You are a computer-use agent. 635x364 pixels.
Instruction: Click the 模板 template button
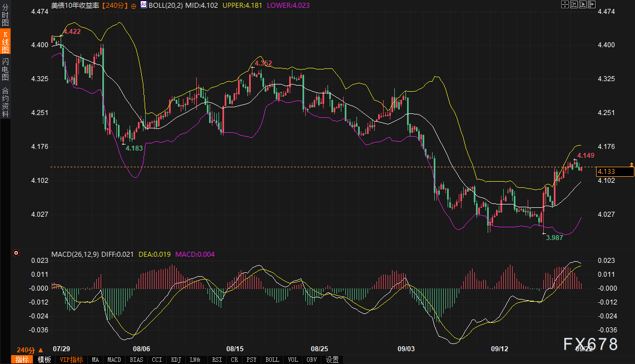pyautogui.click(x=44, y=360)
